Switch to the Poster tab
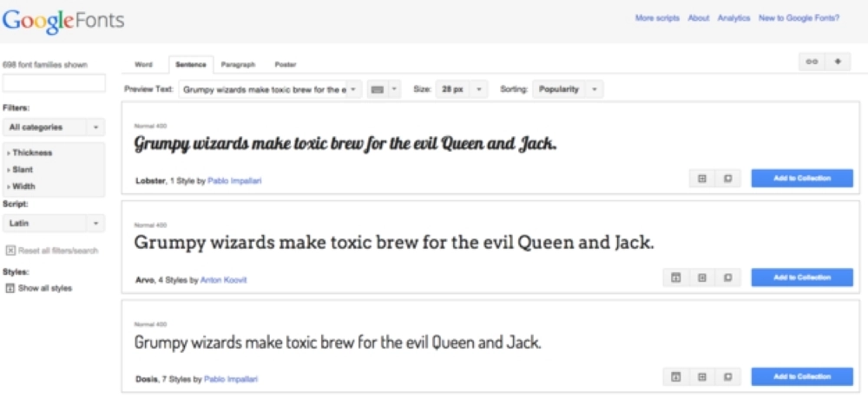 pyautogui.click(x=286, y=64)
